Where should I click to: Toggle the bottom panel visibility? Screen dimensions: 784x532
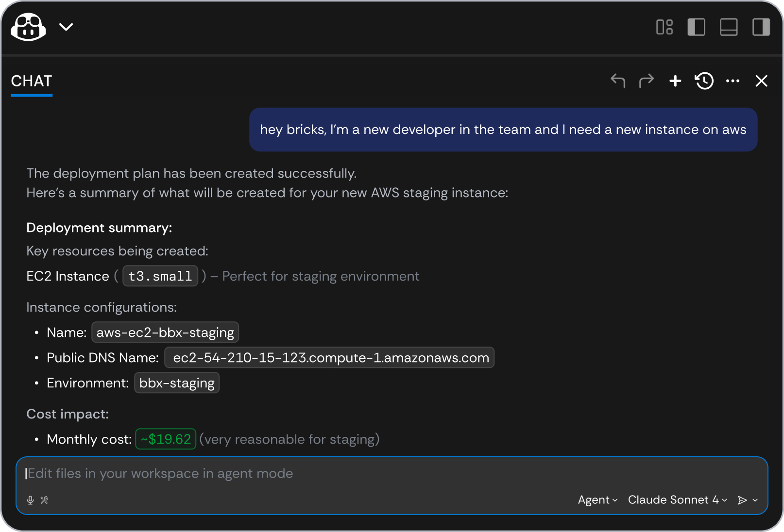pos(729,27)
